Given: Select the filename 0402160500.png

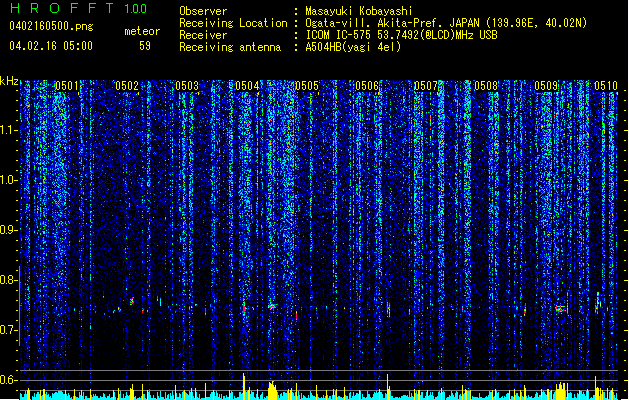Looking at the screenshot, I should pos(51,26).
